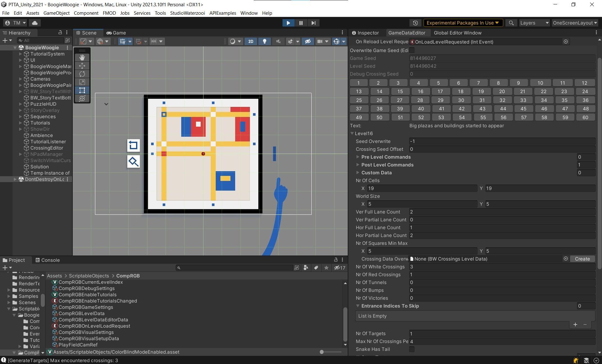Viewport: 602px width, 364px height.
Task: Select the move/transform tool in Scene view
Action: coord(82,66)
